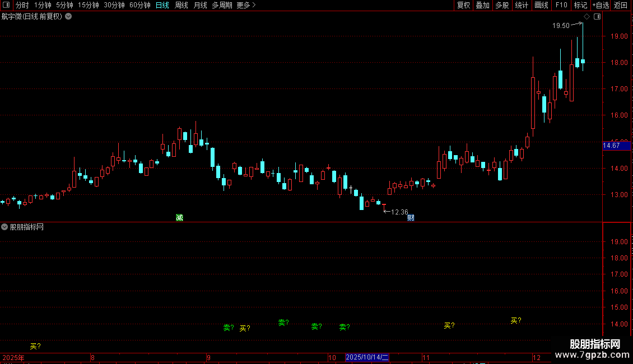This screenshot has height=364, width=633.
Task: Click the 12.36 low price label
Action: (x=399, y=212)
